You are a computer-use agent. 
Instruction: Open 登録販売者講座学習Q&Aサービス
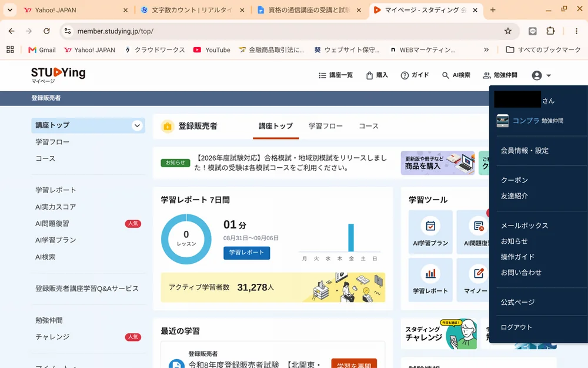(87, 289)
